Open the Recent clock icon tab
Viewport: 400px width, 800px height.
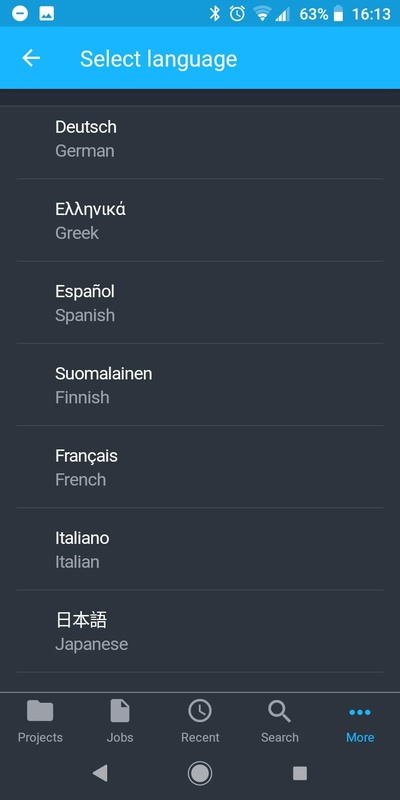(x=200, y=722)
